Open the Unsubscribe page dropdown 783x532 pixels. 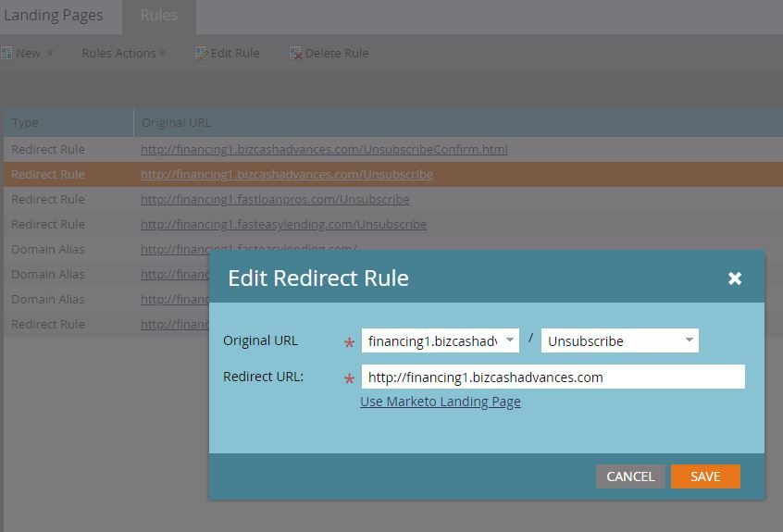(x=690, y=340)
